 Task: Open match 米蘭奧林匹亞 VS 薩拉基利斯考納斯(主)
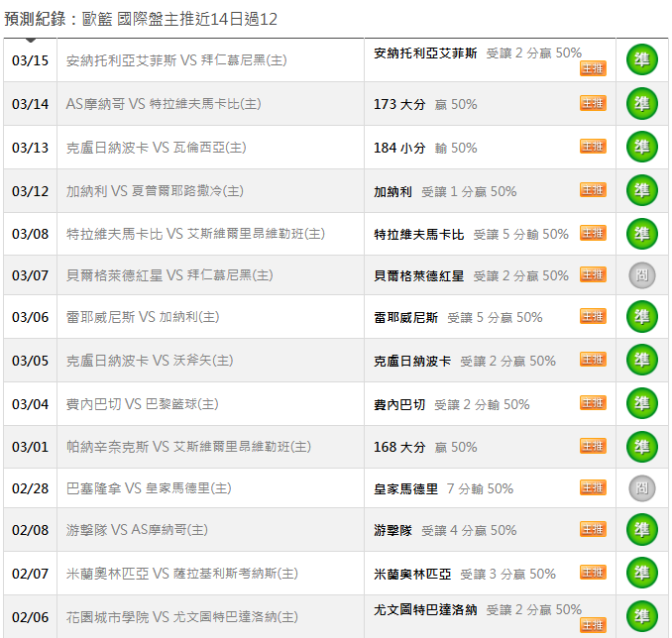pos(182,574)
